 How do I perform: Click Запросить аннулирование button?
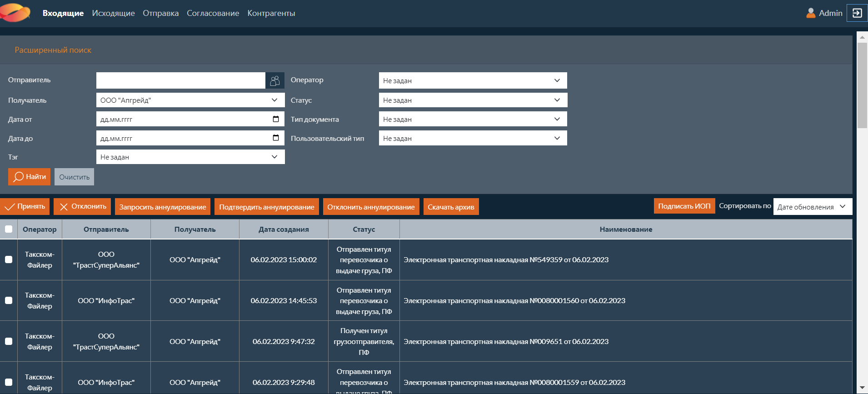click(163, 206)
